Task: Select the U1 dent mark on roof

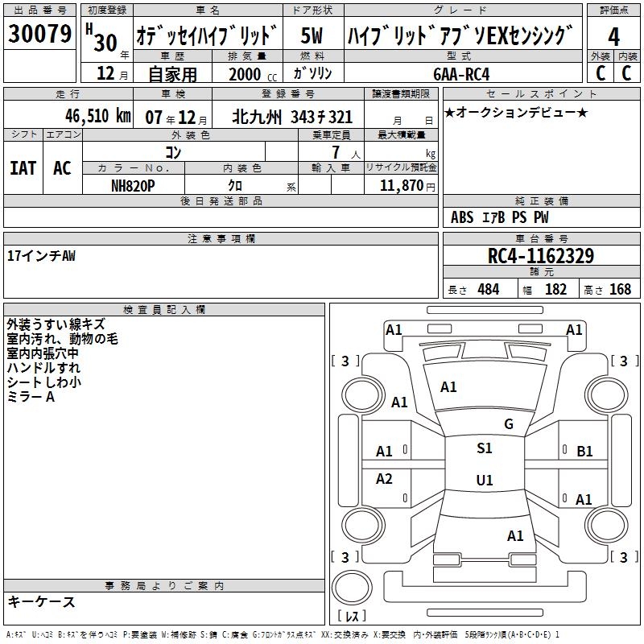Action: coord(485,480)
